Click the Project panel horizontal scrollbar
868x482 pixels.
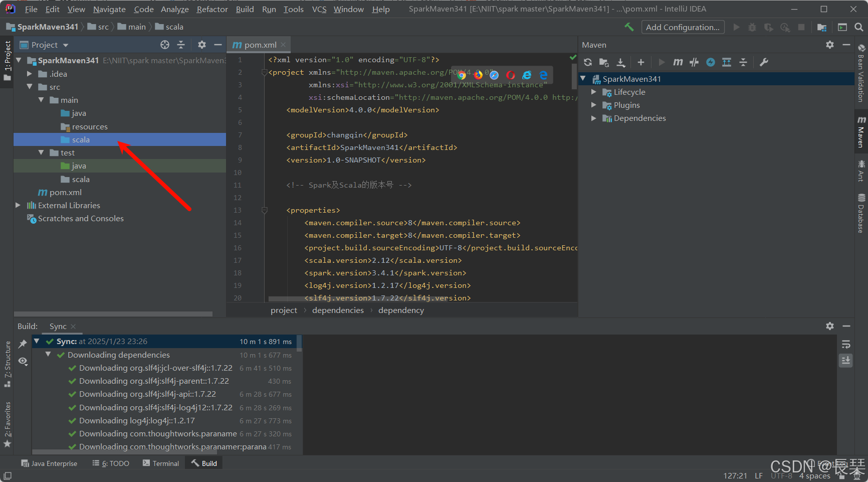113,314
